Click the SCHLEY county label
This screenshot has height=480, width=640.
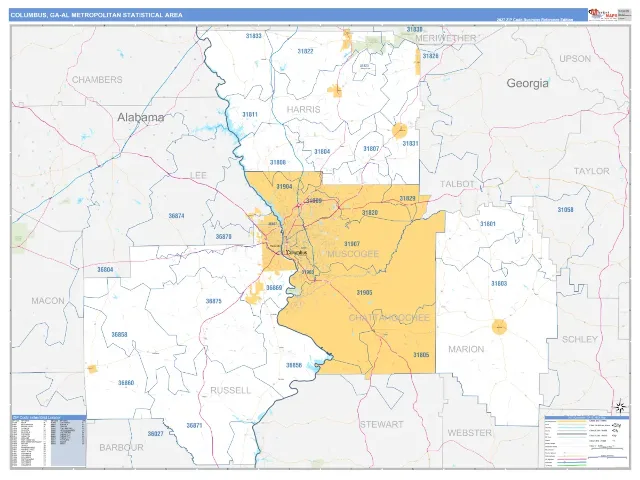tap(580, 339)
